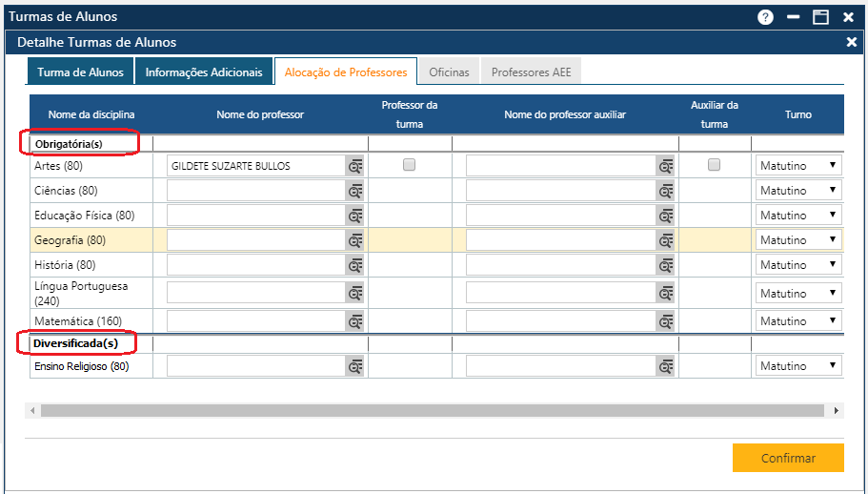Open auxiliary professor lookup for História
Image resolution: width=868 pixels, height=494 pixels.
tap(666, 265)
